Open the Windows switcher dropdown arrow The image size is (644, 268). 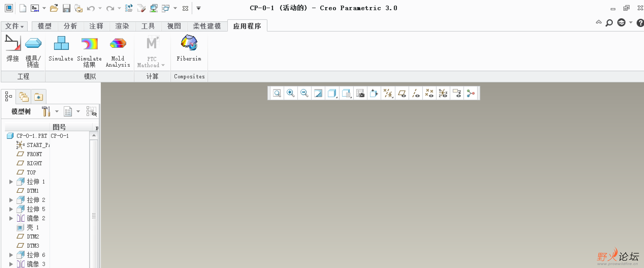(x=175, y=8)
